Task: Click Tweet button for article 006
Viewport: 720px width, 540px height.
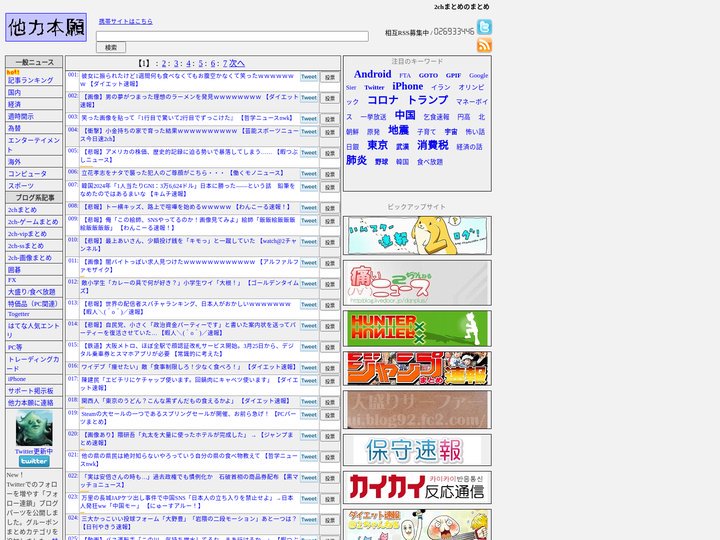Action: click(x=309, y=174)
